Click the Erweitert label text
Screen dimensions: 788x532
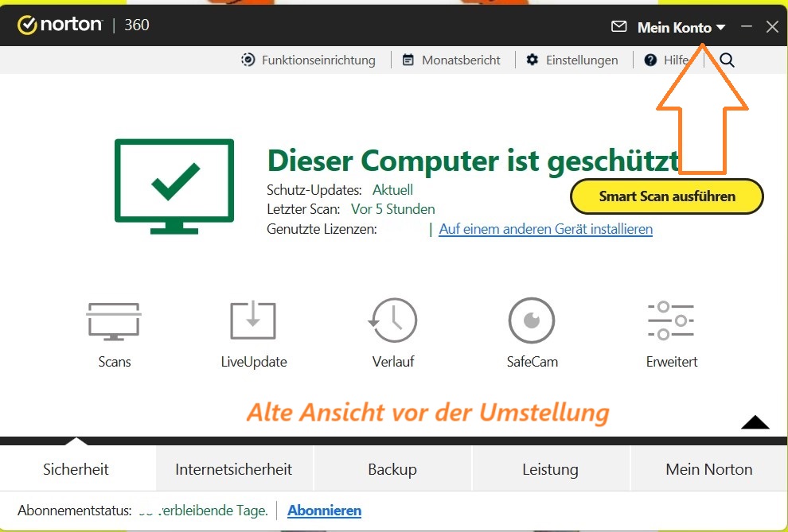[x=672, y=361]
